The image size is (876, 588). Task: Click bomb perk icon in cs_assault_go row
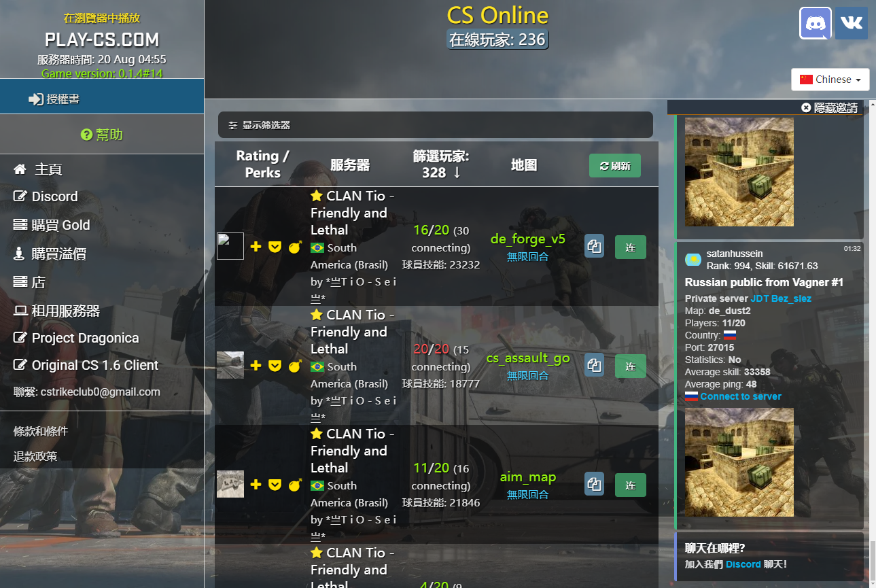click(x=295, y=365)
